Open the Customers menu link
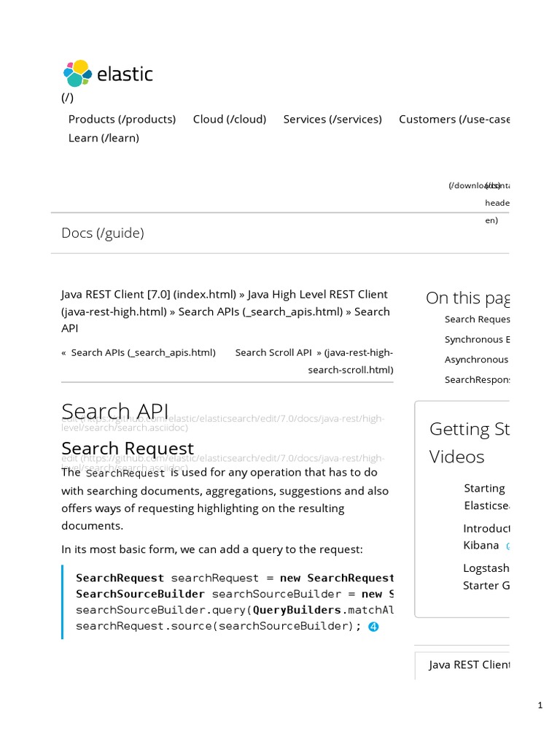 (454, 119)
